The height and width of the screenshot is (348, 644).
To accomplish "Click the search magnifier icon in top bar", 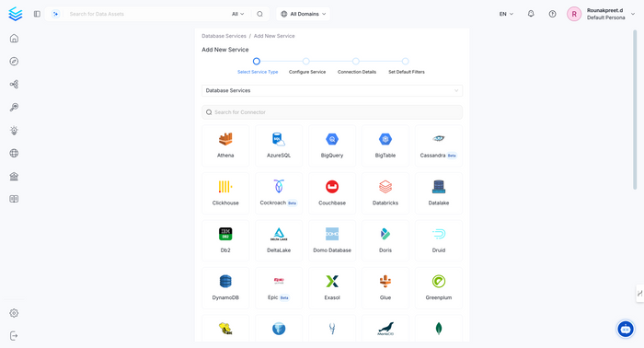I will pyautogui.click(x=260, y=14).
